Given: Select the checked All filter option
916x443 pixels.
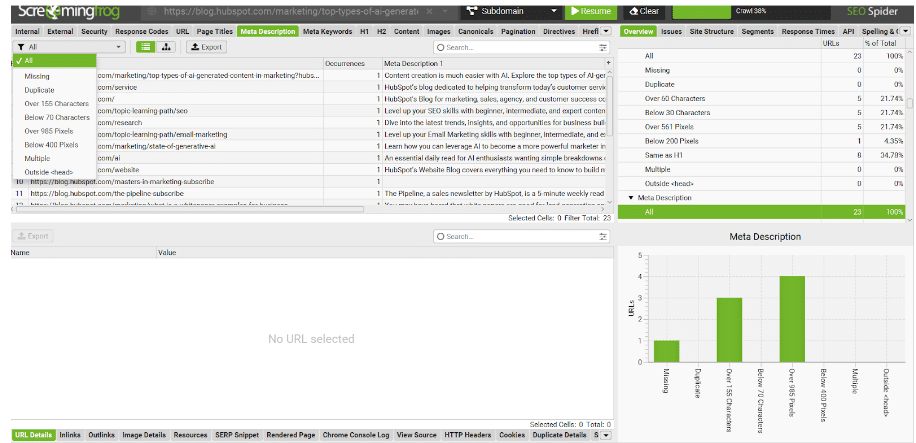Looking at the screenshot, I should tap(54, 60).
